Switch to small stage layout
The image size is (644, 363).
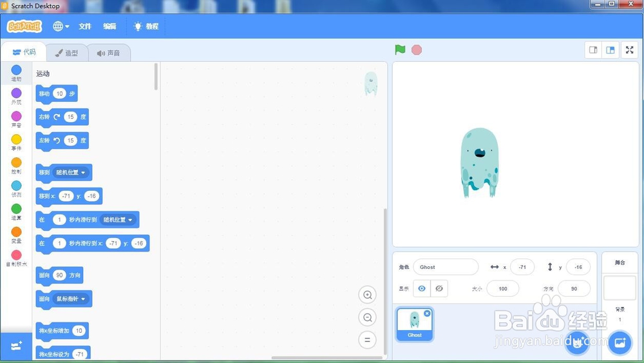[x=593, y=50]
